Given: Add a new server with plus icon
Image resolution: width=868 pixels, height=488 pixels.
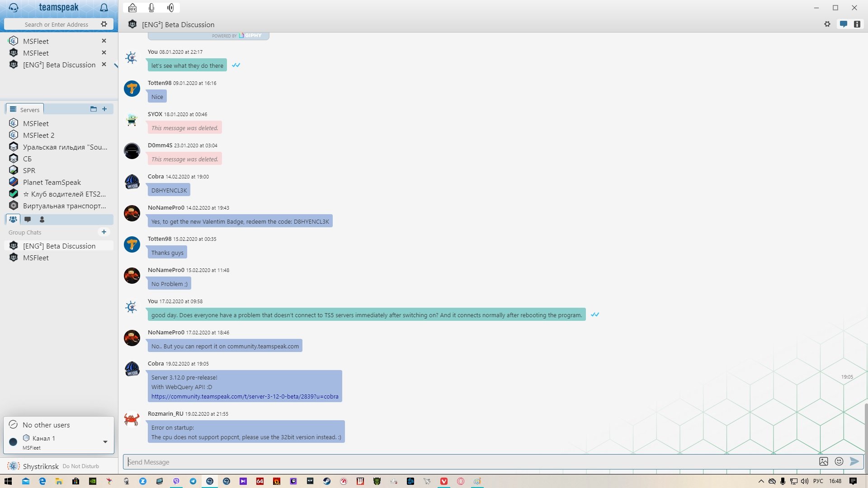Looking at the screenshot, I should (x=104, y=109).
